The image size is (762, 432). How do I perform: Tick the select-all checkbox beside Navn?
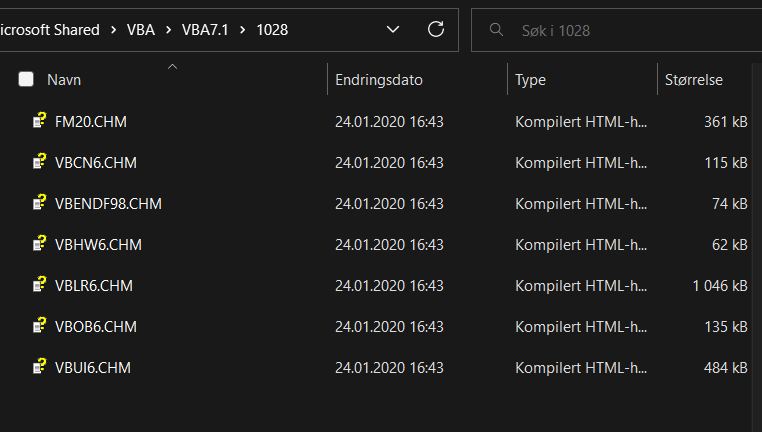coord(26,79)
